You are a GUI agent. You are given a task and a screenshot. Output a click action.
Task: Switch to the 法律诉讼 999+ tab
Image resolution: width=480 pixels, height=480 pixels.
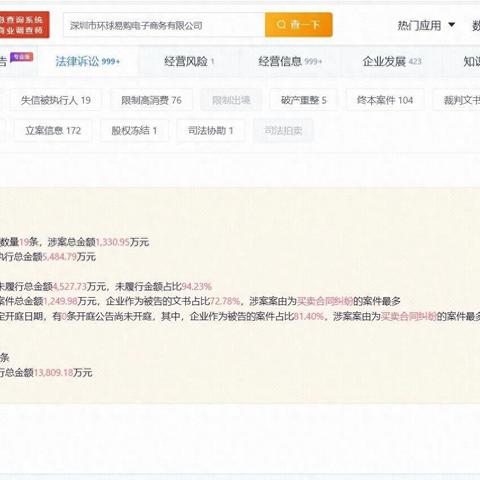pyautogui.click(x=88, y=61)
